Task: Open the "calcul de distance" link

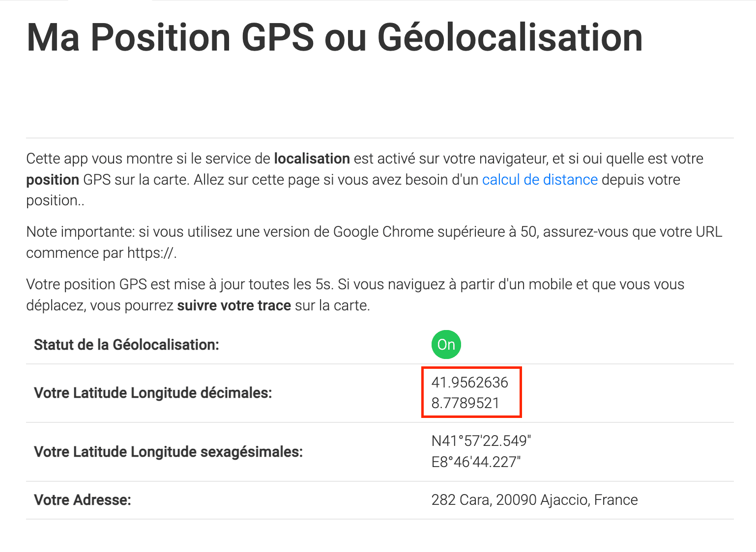Action: pyautogui.click(x=540, y=180)
